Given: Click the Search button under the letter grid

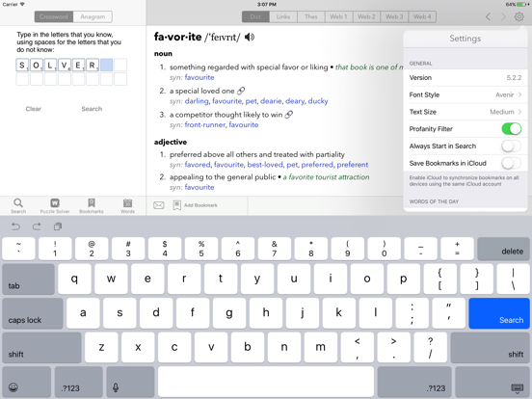Looking at the screenshot, I should pos(92,109).
